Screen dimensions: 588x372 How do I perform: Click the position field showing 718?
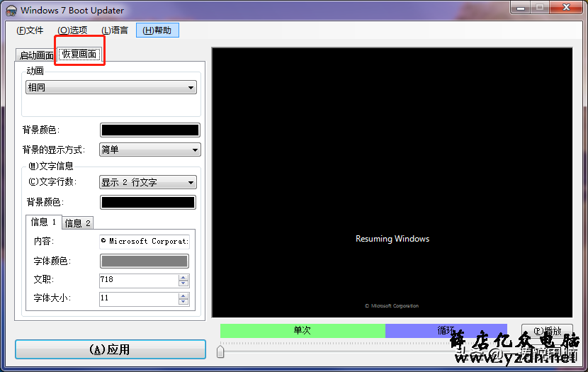pos(139,281)
